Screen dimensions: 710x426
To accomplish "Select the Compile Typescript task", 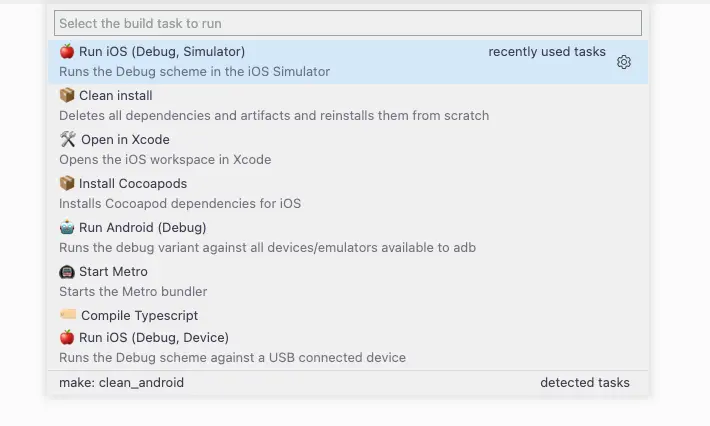I will [348, 315].
